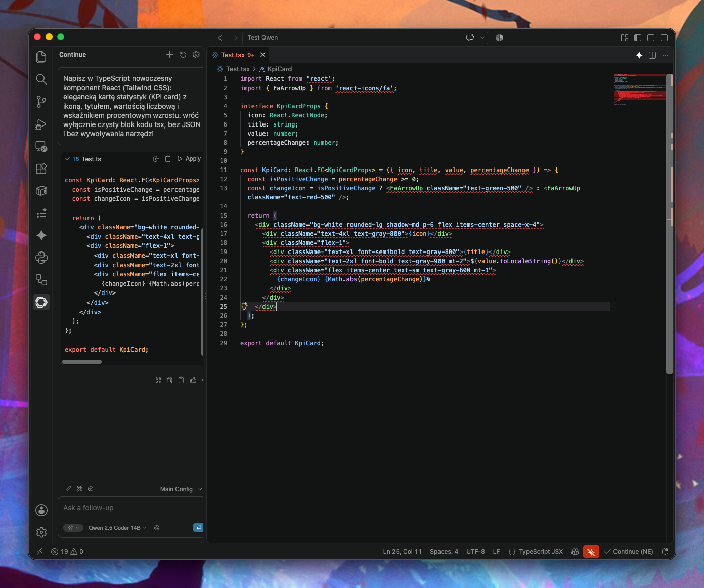704x588 pixels.
Task: Open the Source Control view
Action: (41, 102)
